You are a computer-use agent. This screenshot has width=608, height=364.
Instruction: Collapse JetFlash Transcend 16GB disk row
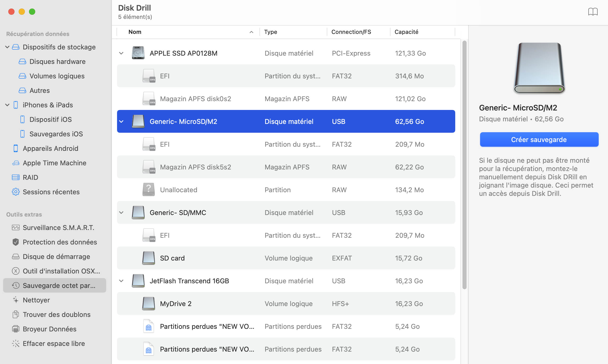(121, 281)
